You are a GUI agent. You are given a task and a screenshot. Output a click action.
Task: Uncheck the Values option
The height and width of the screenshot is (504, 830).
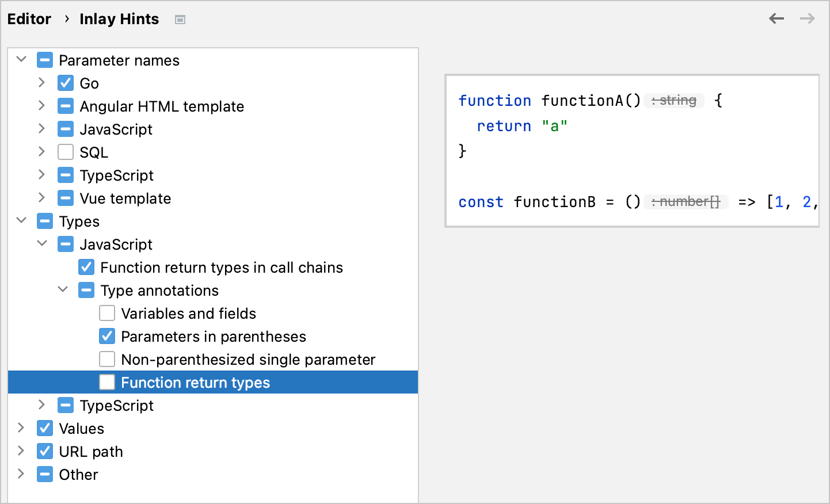(44, 428)
